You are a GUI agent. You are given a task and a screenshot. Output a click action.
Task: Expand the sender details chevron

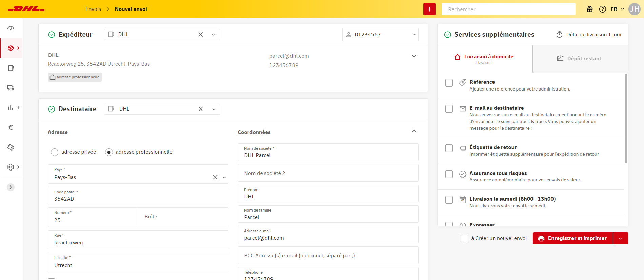coord(414,56)
